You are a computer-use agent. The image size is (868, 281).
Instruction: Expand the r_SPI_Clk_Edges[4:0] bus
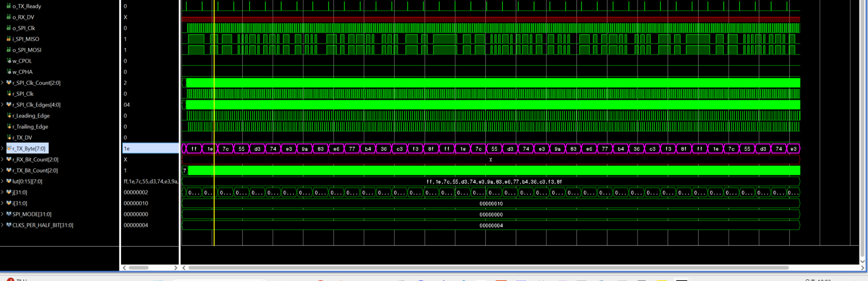[x=3, y=105]
